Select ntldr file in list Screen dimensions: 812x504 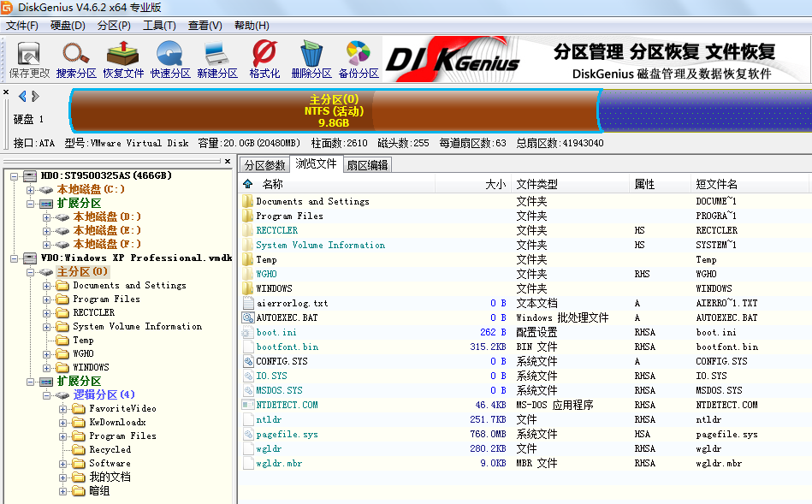click(270, 419)
